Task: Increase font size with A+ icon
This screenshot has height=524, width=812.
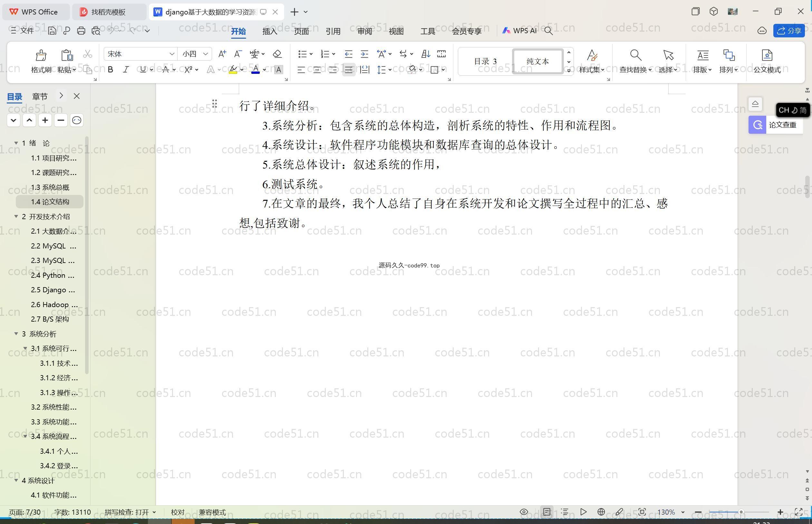Action: coord(222,54)
